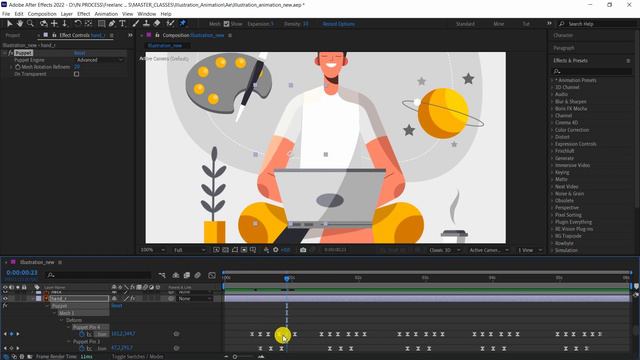
Task: Click Record Options in toolbar
Action: click(x=338, y=24)
